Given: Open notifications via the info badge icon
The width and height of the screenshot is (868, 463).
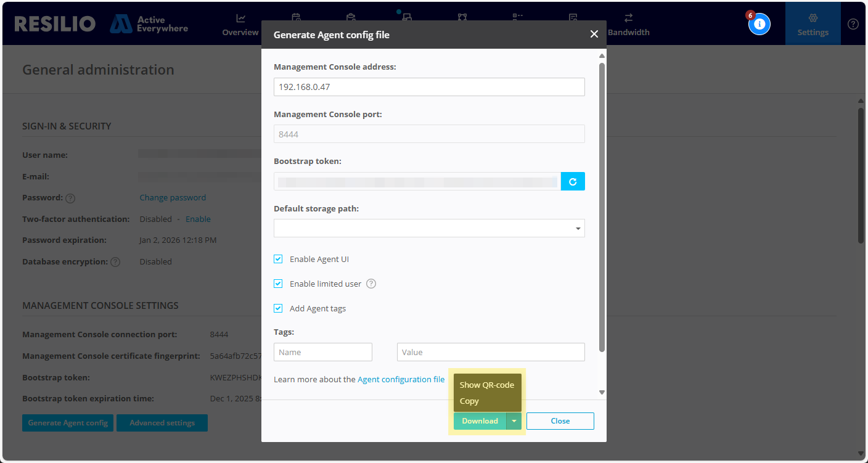Looking at the screenshot, I should (x=759, y=23).
